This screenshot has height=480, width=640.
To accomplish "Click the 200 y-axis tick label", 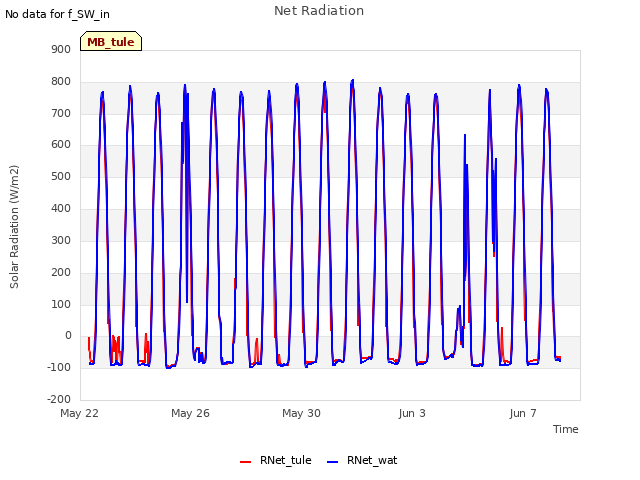I will tap(61, 272).
